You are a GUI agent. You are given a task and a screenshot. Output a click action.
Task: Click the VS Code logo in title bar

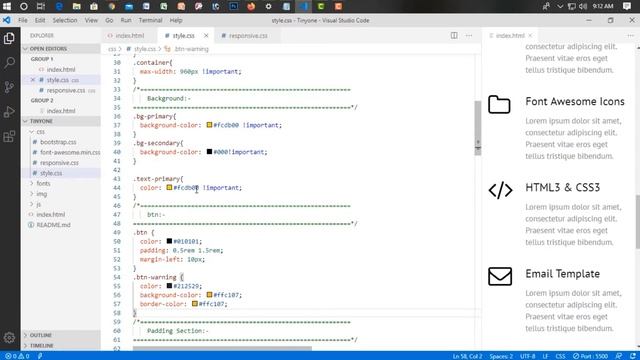(x=7, y=20)
